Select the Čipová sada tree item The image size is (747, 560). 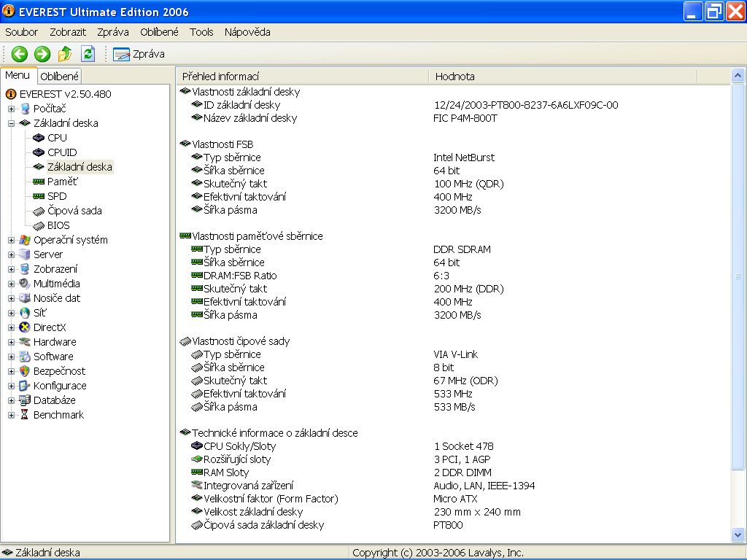(x=74, y=211)
